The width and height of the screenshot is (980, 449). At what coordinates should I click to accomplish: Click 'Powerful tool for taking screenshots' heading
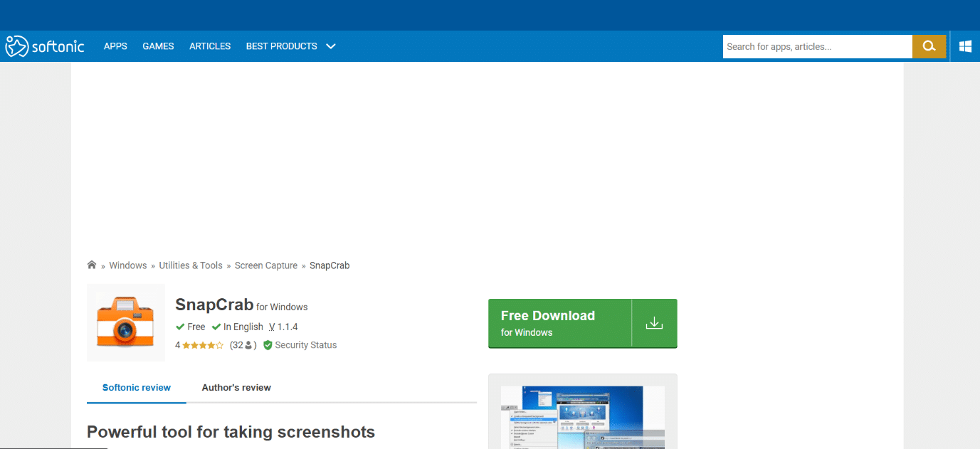[x=231, y=432]
